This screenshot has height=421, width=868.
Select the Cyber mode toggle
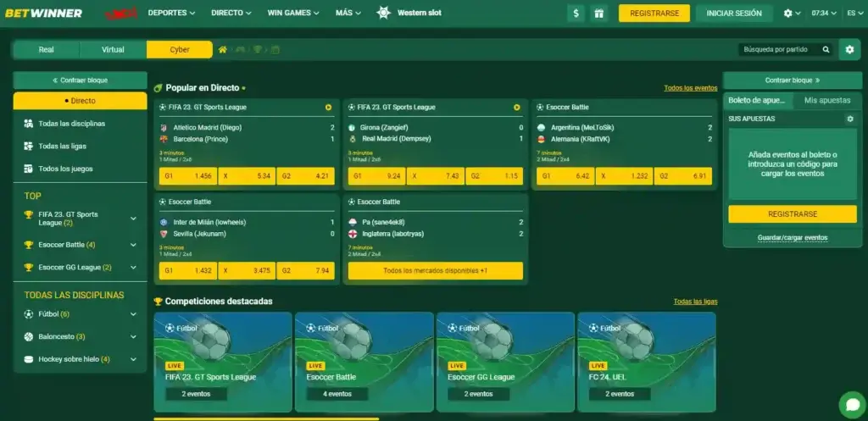click(180, 50)
